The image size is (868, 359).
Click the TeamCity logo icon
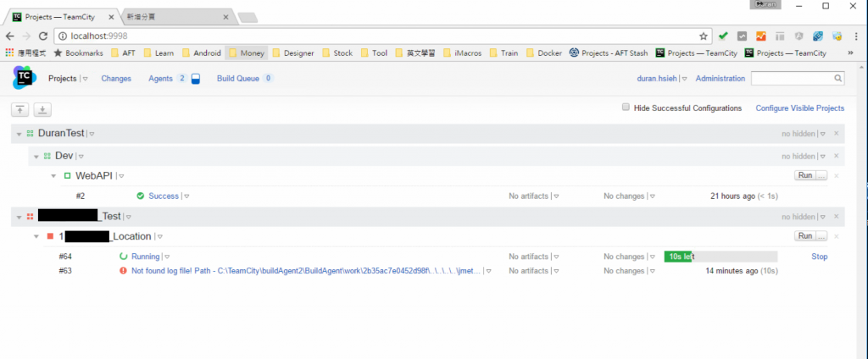[25, 78]
